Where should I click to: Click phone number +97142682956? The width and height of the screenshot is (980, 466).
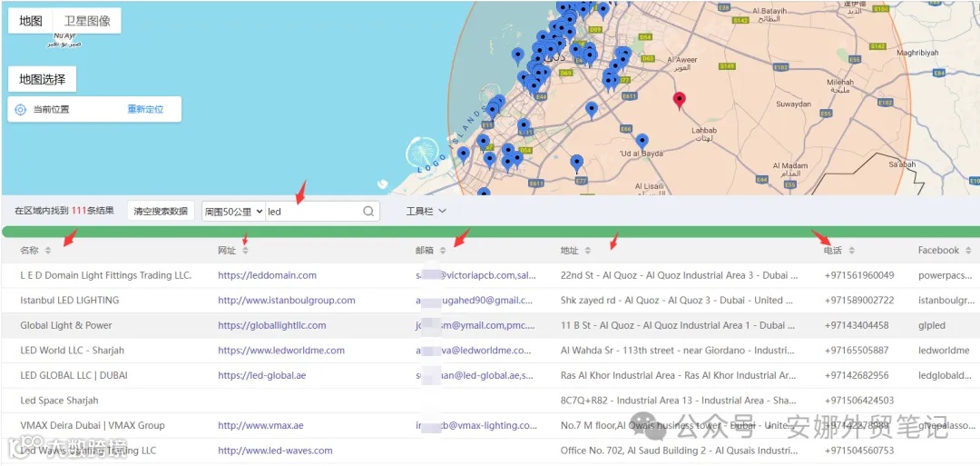(857, 375)
